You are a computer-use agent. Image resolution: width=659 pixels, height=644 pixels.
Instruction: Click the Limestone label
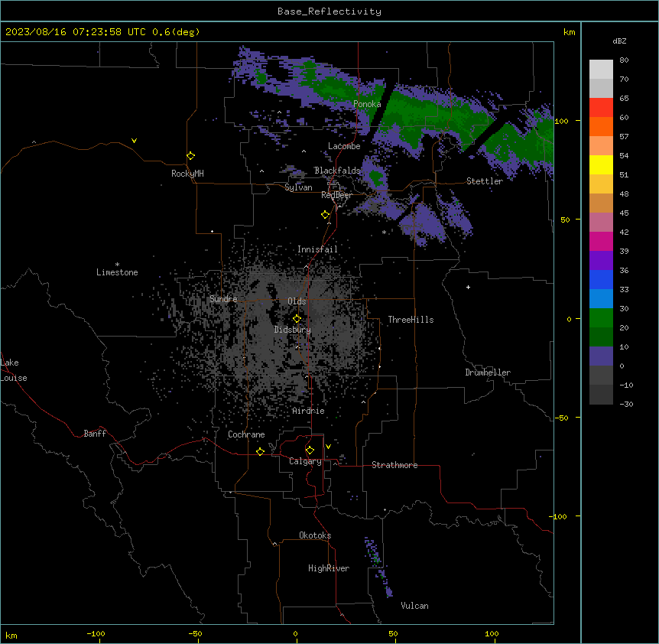click(117, 272)
